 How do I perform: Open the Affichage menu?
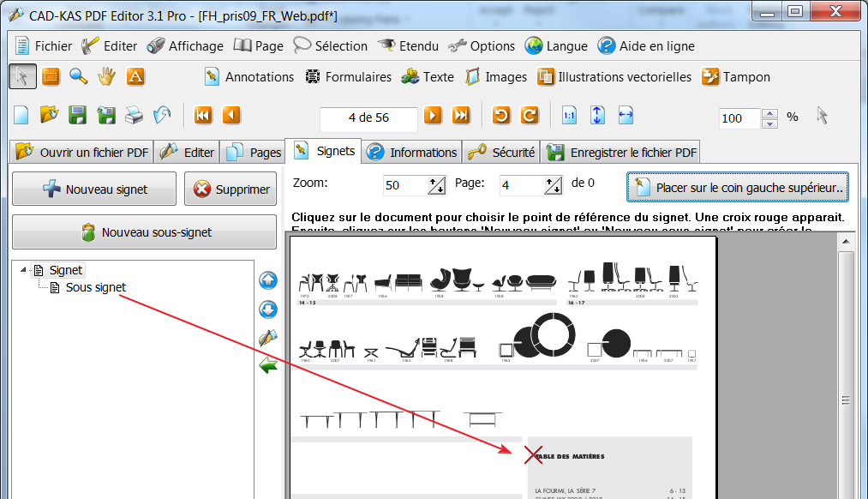click(x=184, y=46)
